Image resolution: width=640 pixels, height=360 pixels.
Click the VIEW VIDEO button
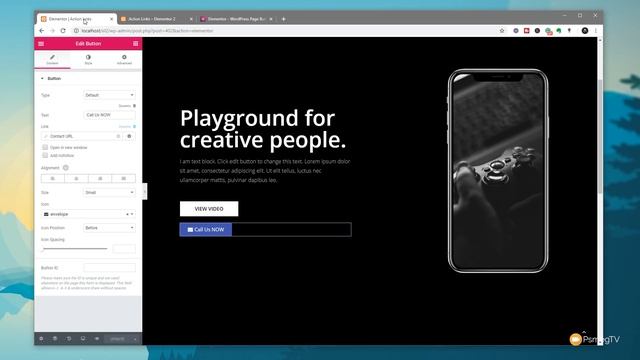(209, 209)
